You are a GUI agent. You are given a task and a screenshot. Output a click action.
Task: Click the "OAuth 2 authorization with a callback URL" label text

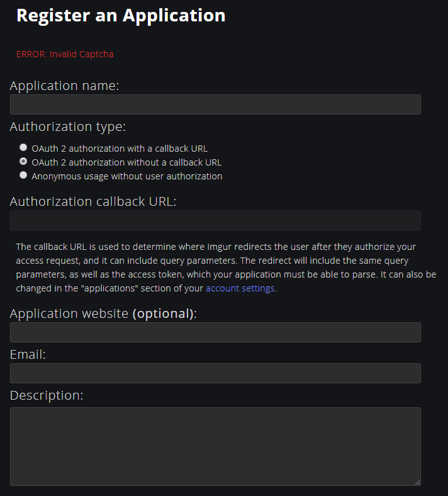120,149
